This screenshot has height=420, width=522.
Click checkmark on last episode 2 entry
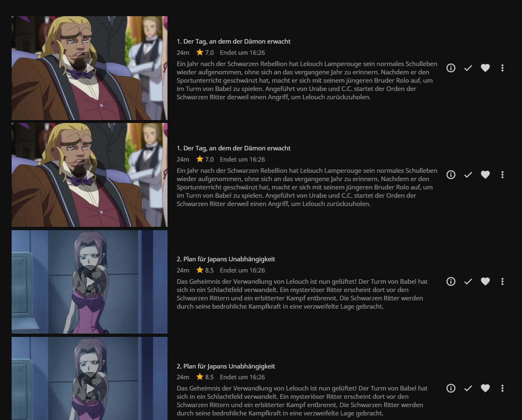tap(468, 388)
